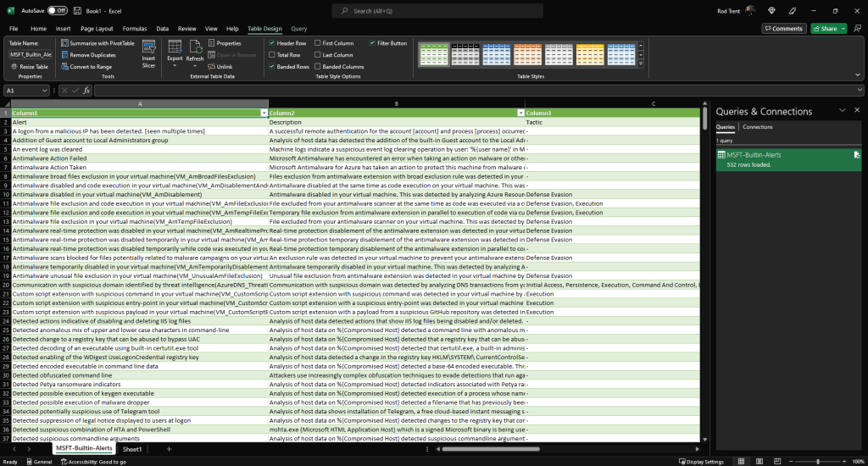Click Unlink external table
The width and height of the screenshot is (868, 466).
[220, 66]
